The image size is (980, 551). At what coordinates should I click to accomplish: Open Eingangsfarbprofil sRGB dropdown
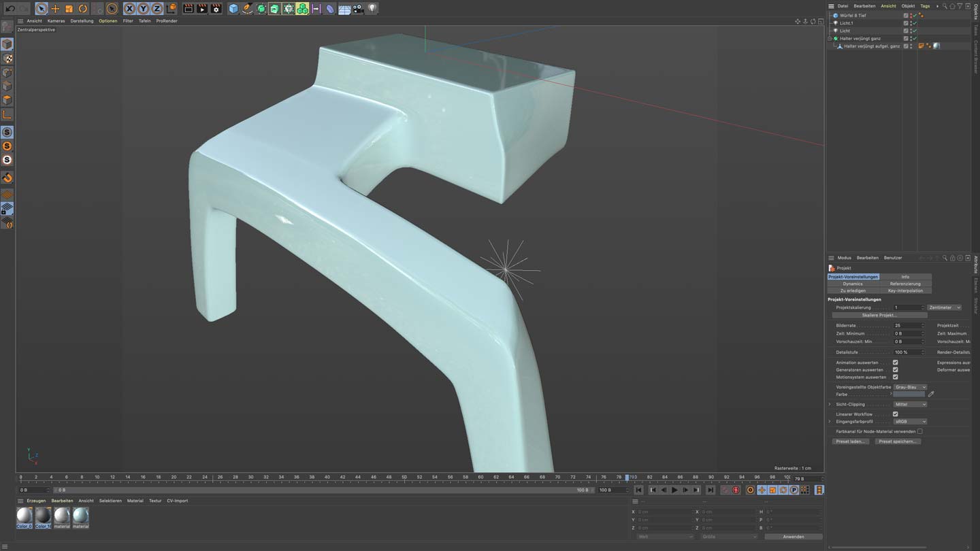pos(910,422)
